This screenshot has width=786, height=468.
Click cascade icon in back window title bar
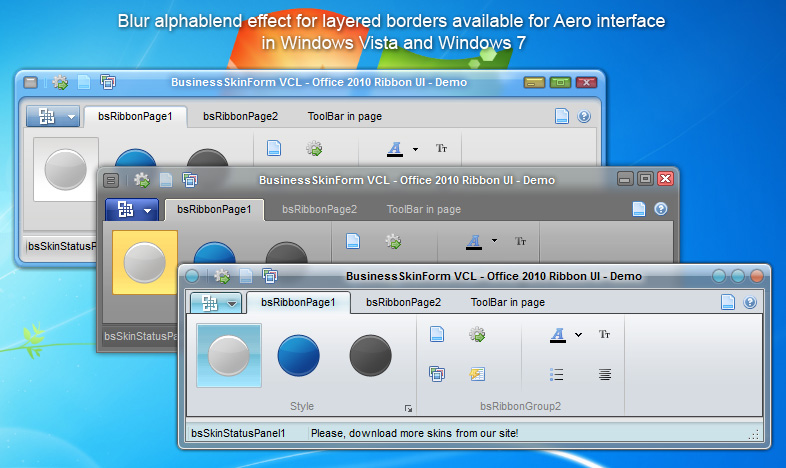(108, 82)
